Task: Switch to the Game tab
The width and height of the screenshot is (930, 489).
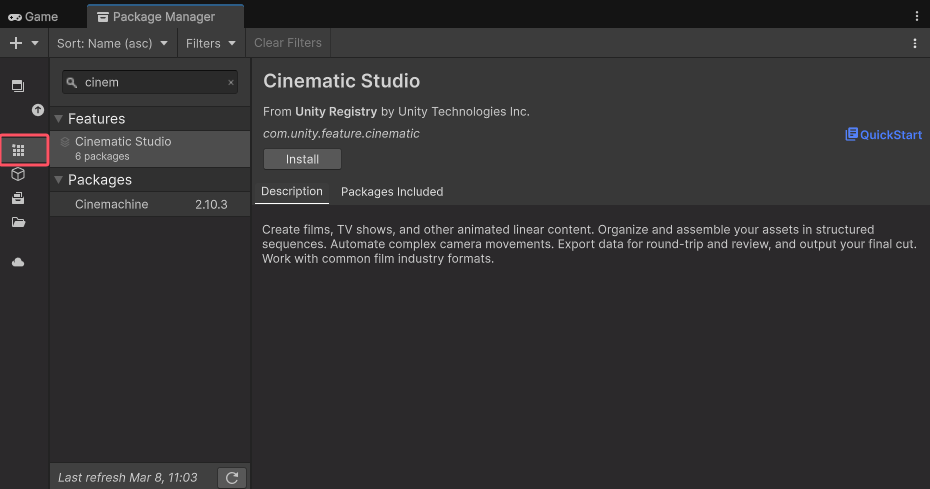Action: (33, 17)
